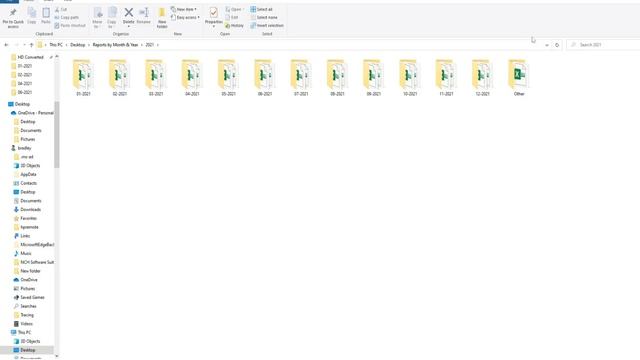Click Reports by Month & Year breadcrumb
Screen dimensions: 640x360
[115, 45]
